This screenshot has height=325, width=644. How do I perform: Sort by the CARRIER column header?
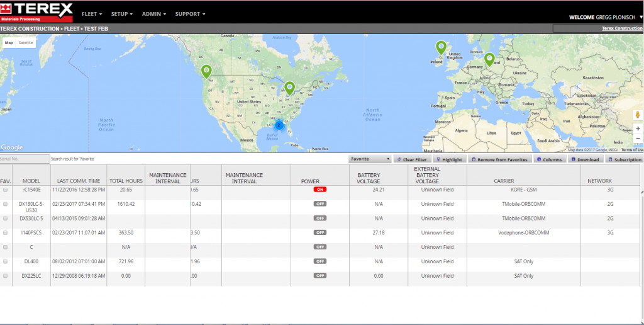pos(504,181)
